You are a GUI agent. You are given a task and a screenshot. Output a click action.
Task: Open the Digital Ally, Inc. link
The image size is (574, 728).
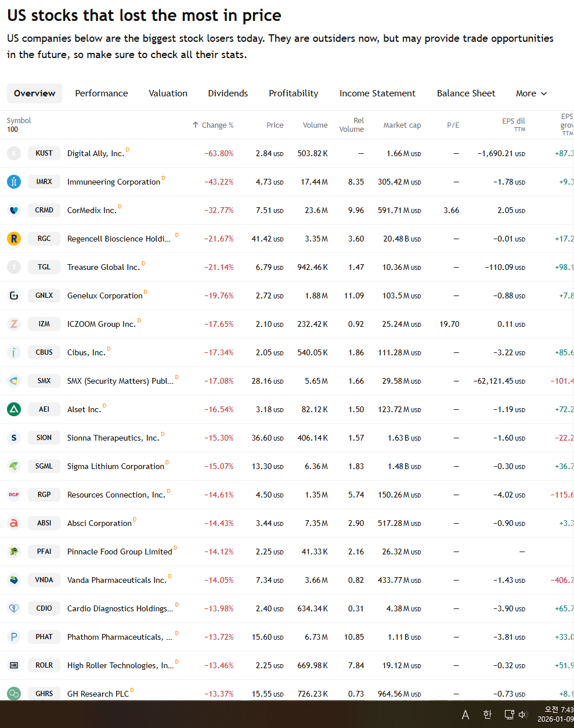point(96,153)
